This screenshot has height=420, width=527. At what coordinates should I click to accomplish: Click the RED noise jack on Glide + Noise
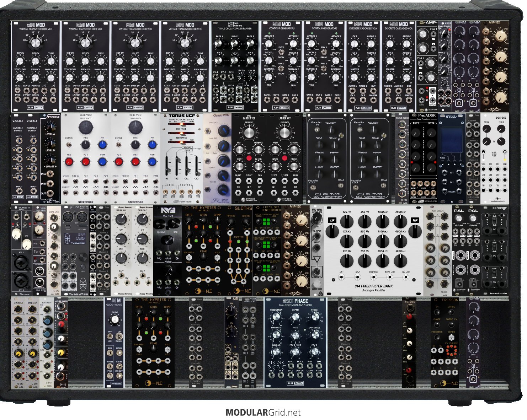(110, 353)
